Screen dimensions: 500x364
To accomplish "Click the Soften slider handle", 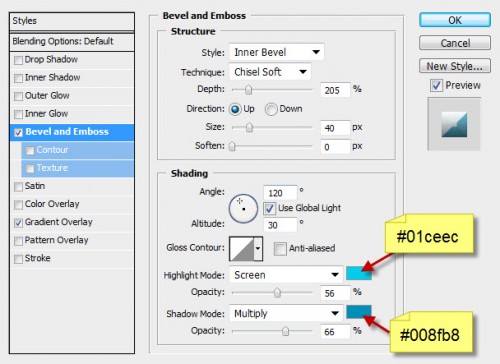I will point(232,146).
